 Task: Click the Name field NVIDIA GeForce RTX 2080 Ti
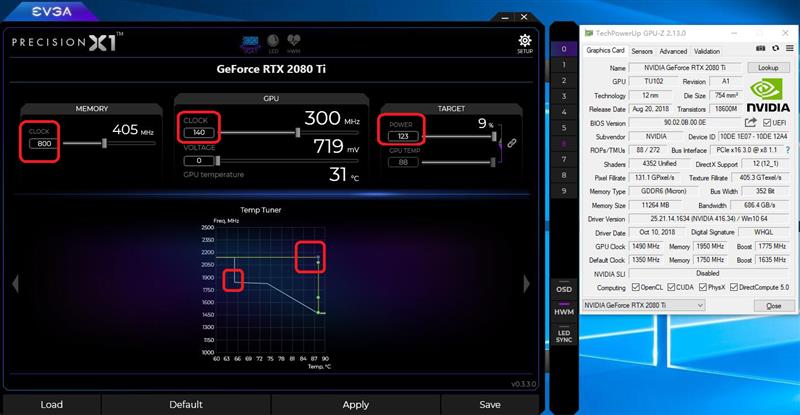coord(685,67)
